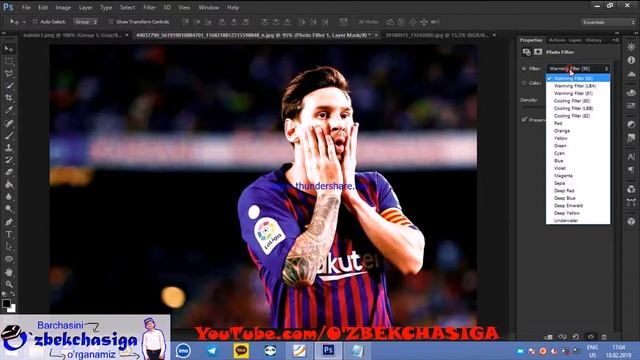
Task: Select the Path Selection tool
Action: pos(9,247)
